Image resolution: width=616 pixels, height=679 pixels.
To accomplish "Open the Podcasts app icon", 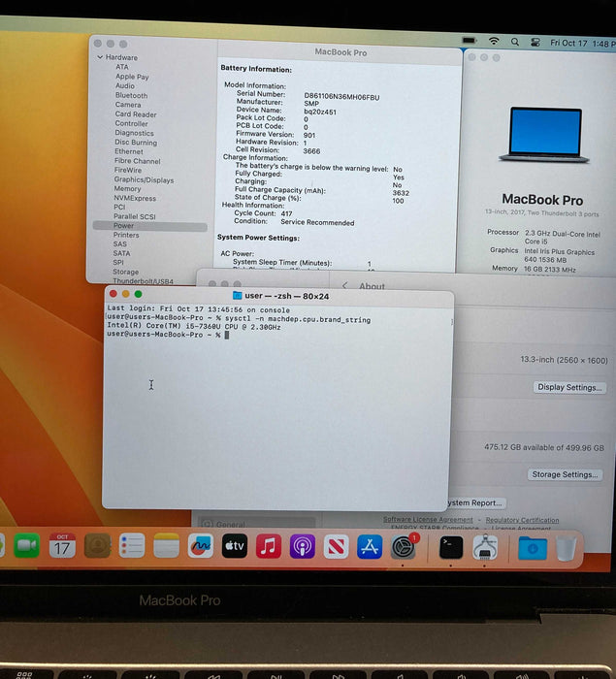I will (303, 546).
